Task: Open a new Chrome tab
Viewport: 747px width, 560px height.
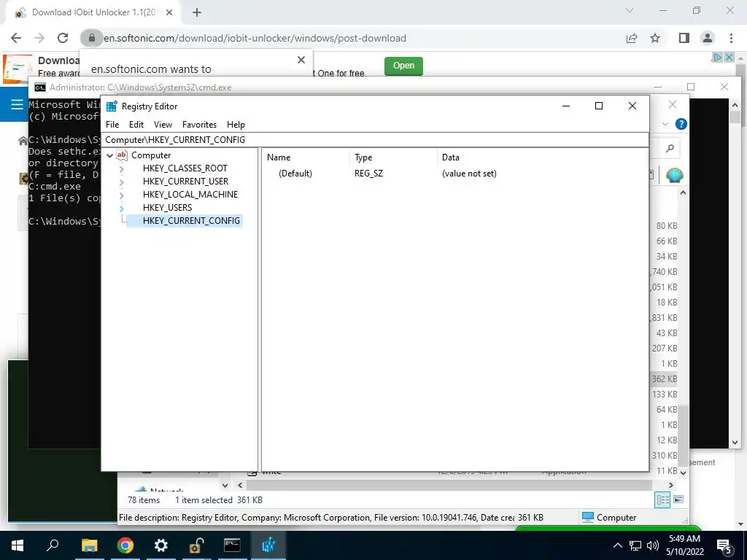Action: [197, 13]
